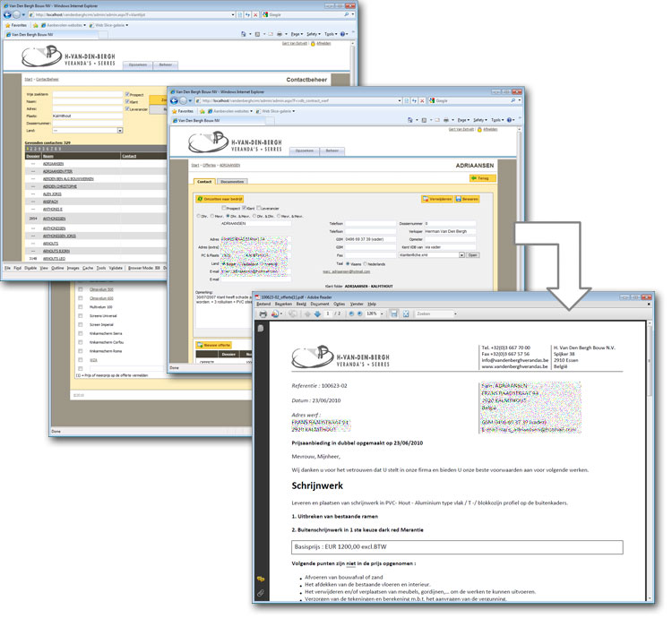Go to next page in Adobe Reader
This screenshot has height=627, width=672.
(x=317, y=314)
